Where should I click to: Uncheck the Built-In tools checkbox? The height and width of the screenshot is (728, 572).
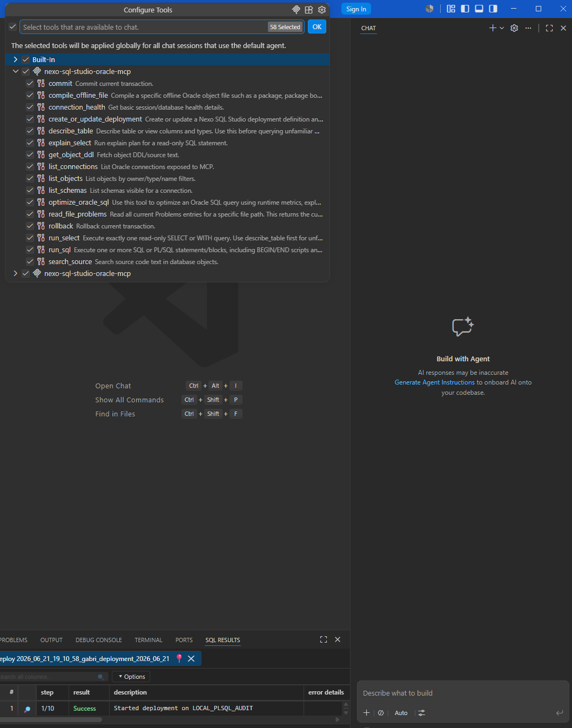25,59
